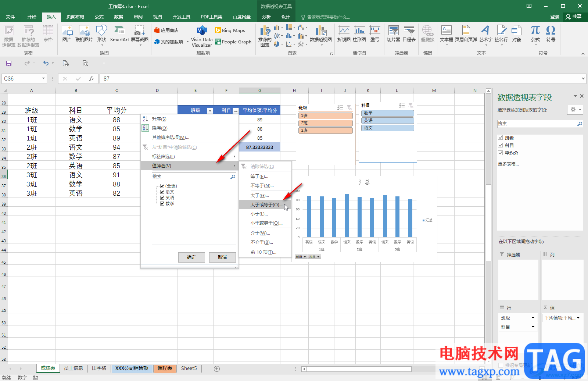
Task: Open the 班级 field button on the chart
Action: (301, 257)
